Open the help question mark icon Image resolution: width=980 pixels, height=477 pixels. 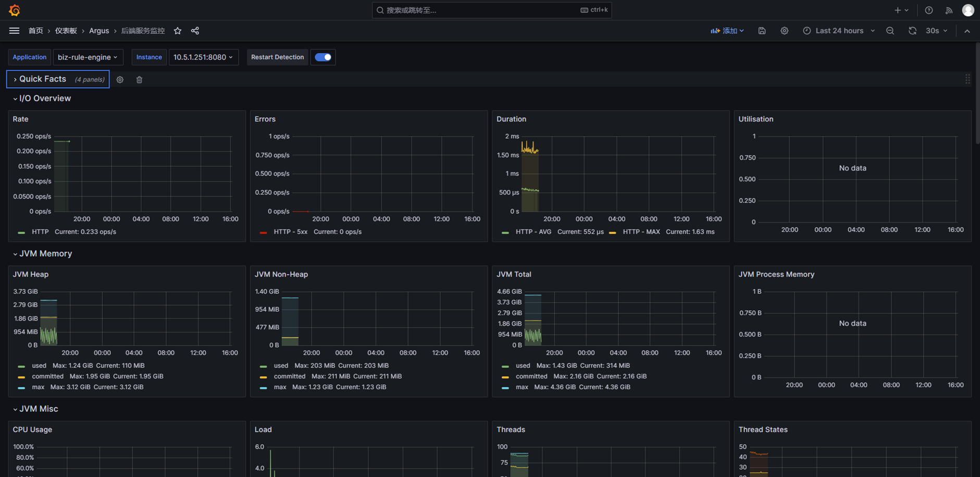tap(928, 10)
